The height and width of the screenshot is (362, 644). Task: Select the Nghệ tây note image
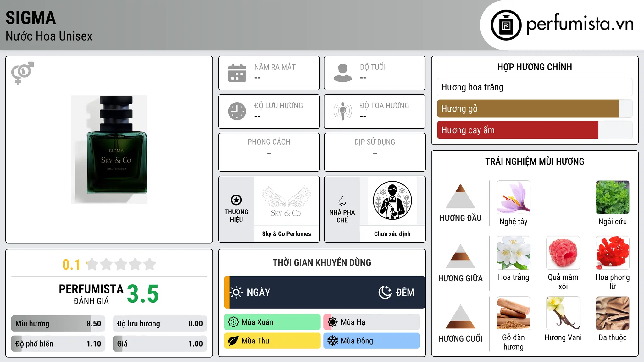pyautogui.click(x=514, y=197)
